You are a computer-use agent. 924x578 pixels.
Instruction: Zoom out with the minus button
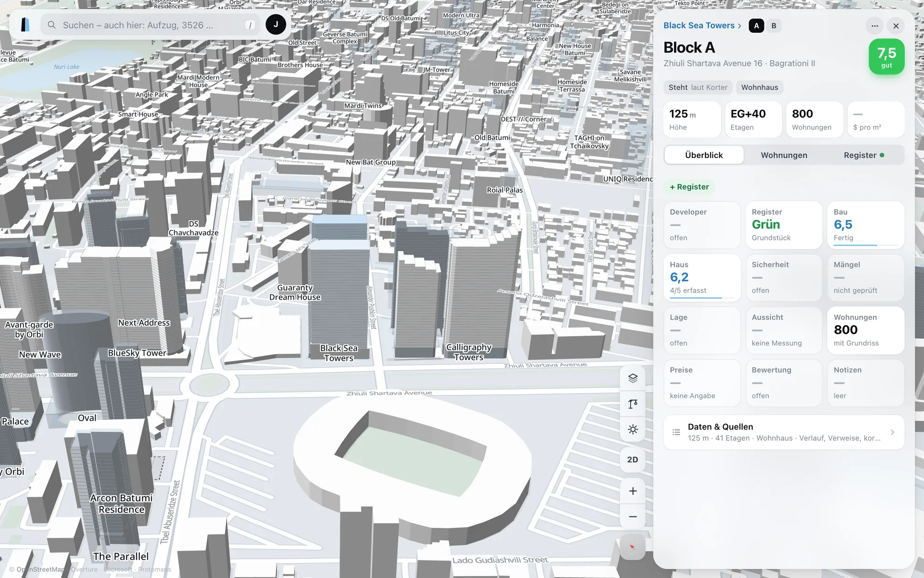(632, 517)
